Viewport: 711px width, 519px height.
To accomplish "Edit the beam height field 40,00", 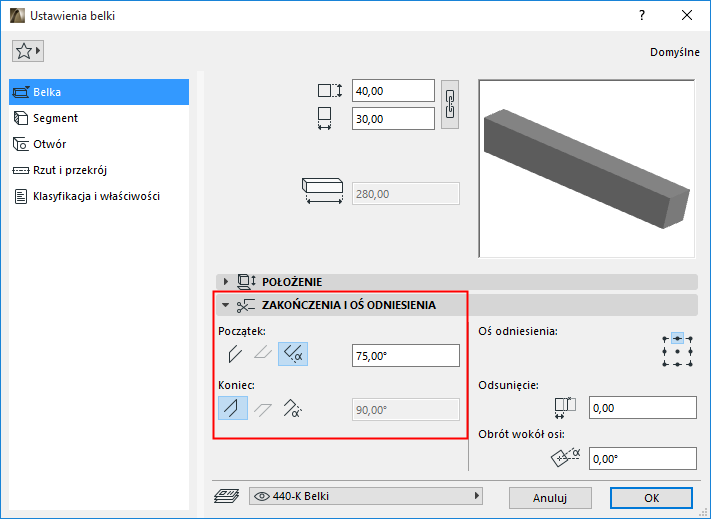I will [x=393, y=91].
